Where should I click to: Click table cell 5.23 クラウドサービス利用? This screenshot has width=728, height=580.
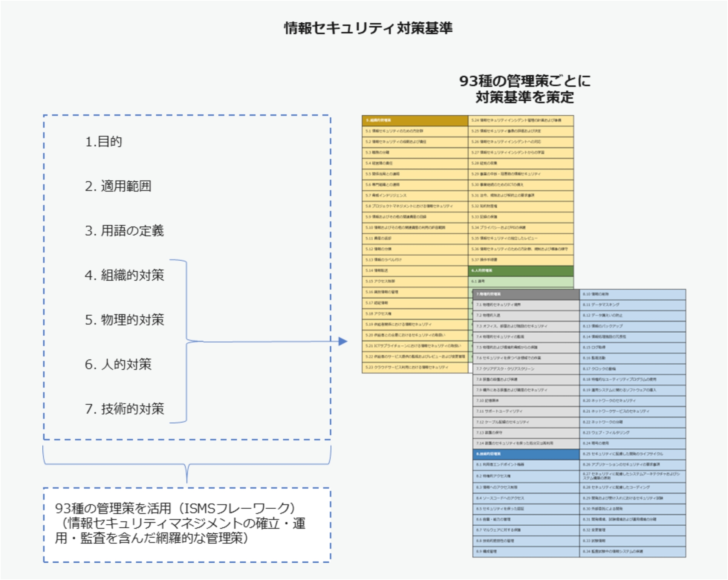click(x=415, y=368)
